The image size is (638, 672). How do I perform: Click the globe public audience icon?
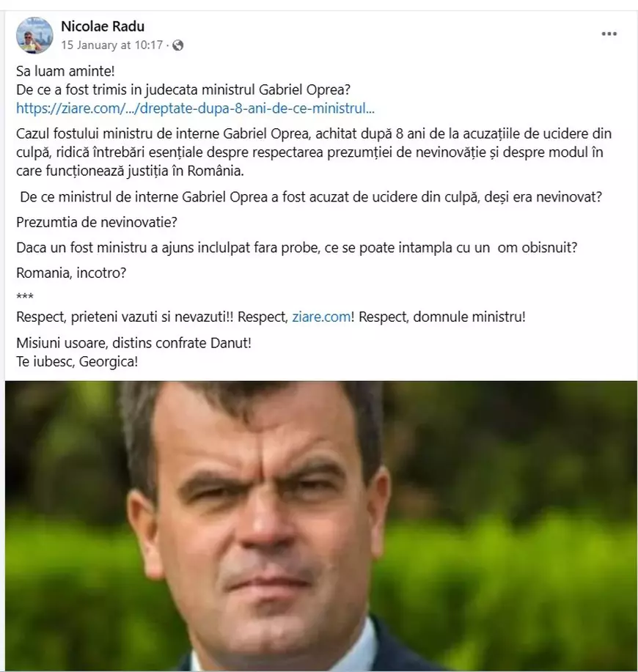click(x=178, y=45)
